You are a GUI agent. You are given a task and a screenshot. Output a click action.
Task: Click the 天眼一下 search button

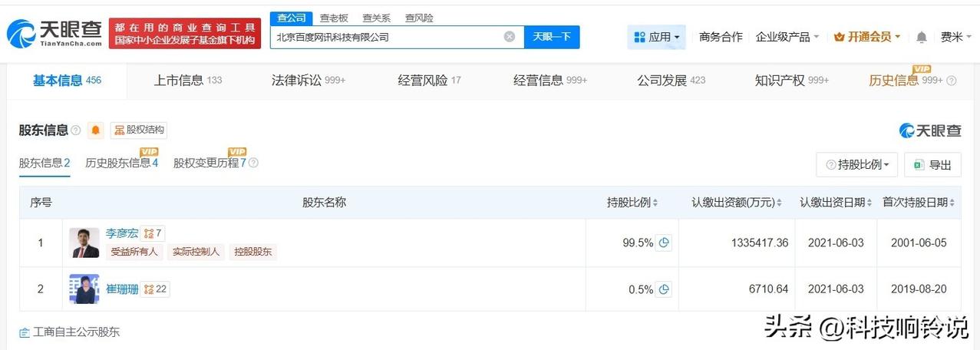point(552,37)
